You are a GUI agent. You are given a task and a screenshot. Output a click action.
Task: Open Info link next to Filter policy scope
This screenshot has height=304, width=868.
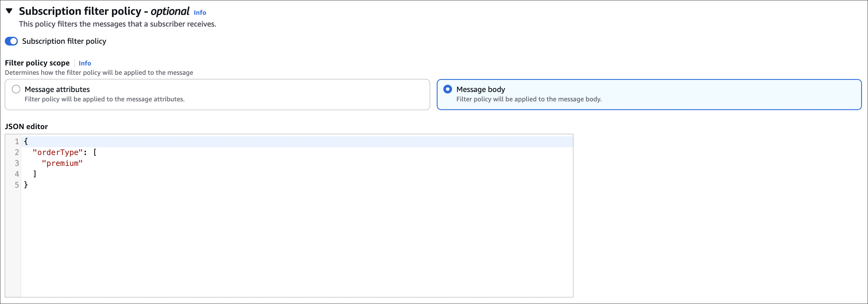[x=84, y=63]
